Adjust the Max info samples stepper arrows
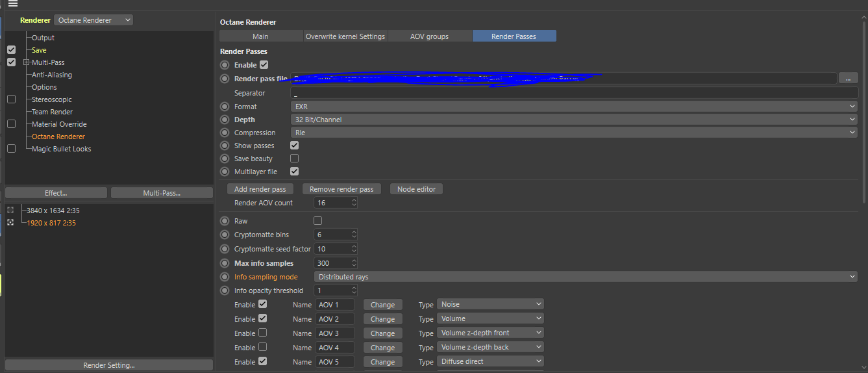 point(354,263)
